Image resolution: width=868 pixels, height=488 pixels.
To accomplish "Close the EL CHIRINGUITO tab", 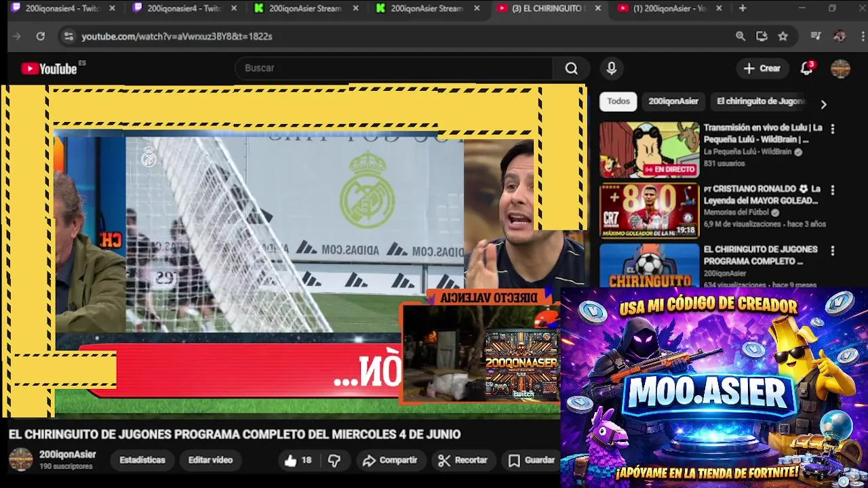I will [x=597, y=8].
